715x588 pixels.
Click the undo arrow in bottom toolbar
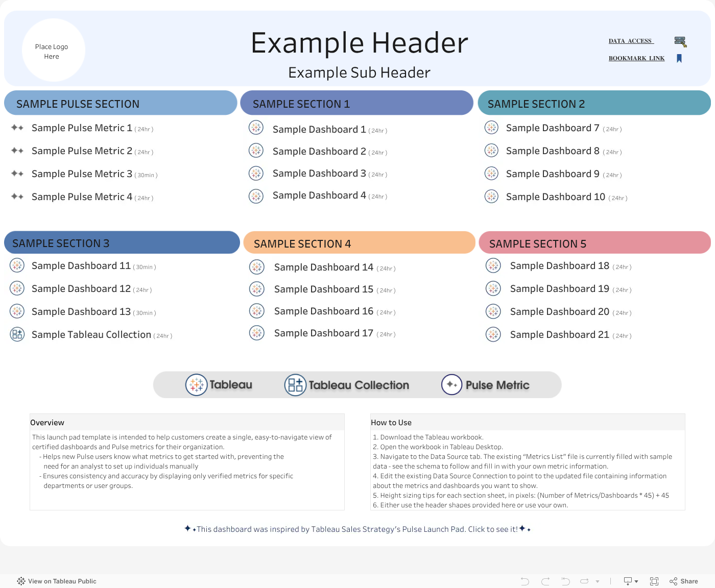click(525, 581)
